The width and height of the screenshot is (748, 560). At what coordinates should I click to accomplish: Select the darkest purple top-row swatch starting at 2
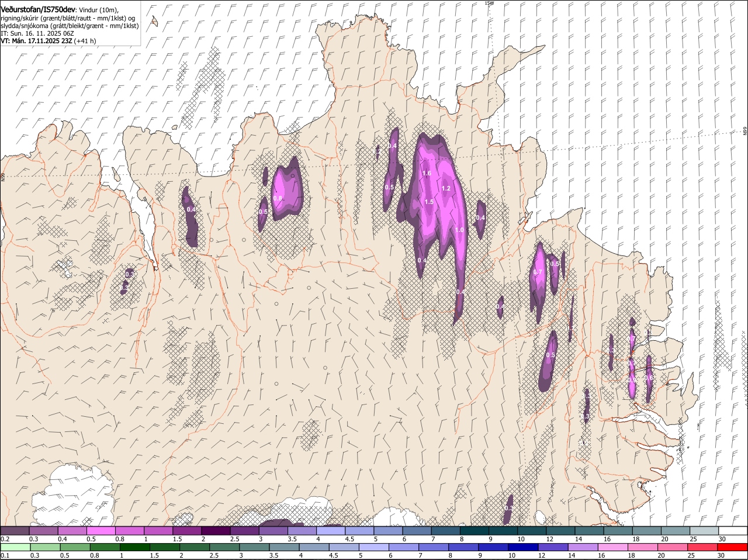(216, 530)
